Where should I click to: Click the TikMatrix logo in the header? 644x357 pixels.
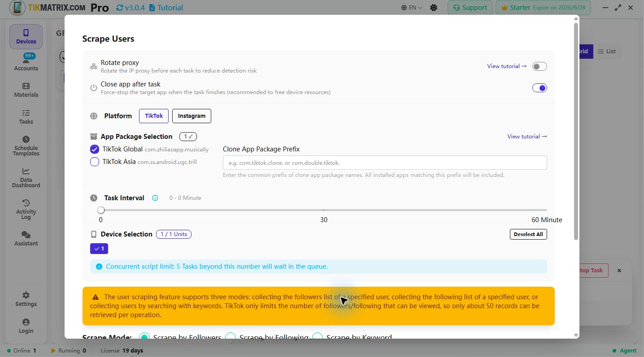pyautogui.click(x=48, y=8)
